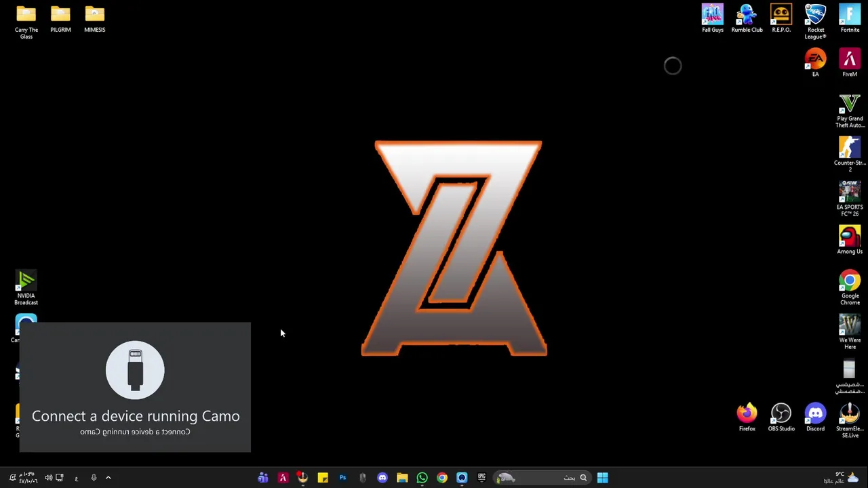Open Photoshop from the taskbar

(x=342, y=478)
